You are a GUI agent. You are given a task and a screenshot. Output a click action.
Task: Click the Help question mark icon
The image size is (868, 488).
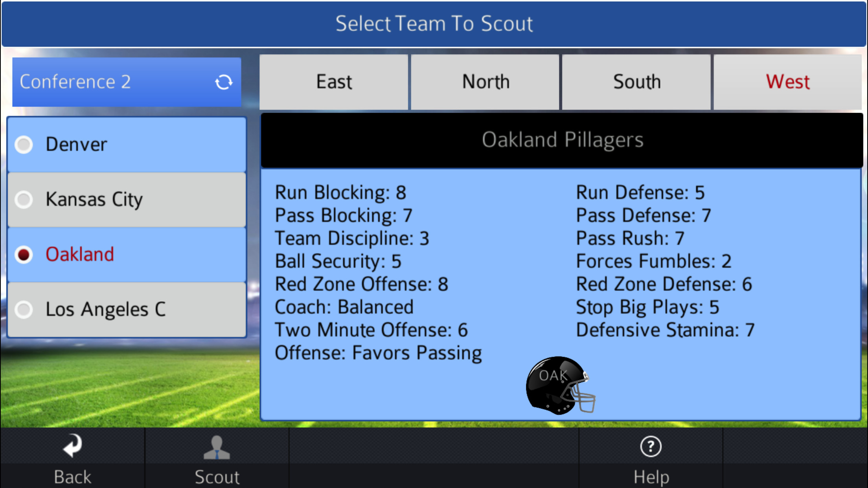pyautogui.click(x=651, y=446)
